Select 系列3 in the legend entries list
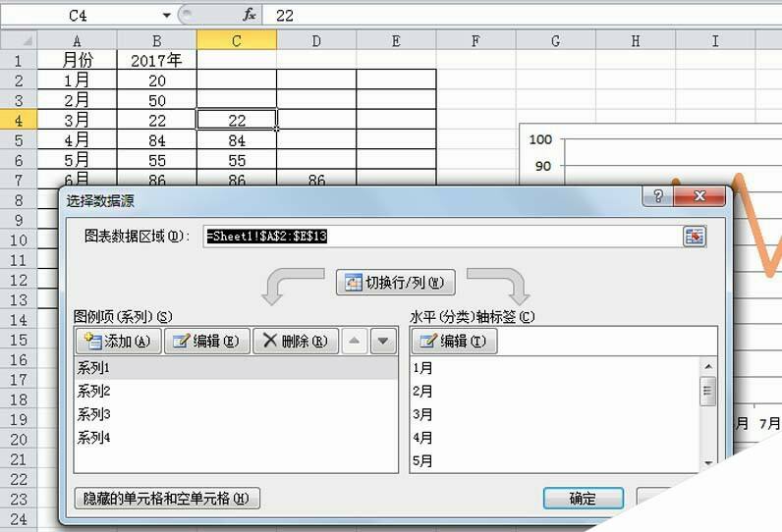The image size is (782, 532). (x=236, y=414)
